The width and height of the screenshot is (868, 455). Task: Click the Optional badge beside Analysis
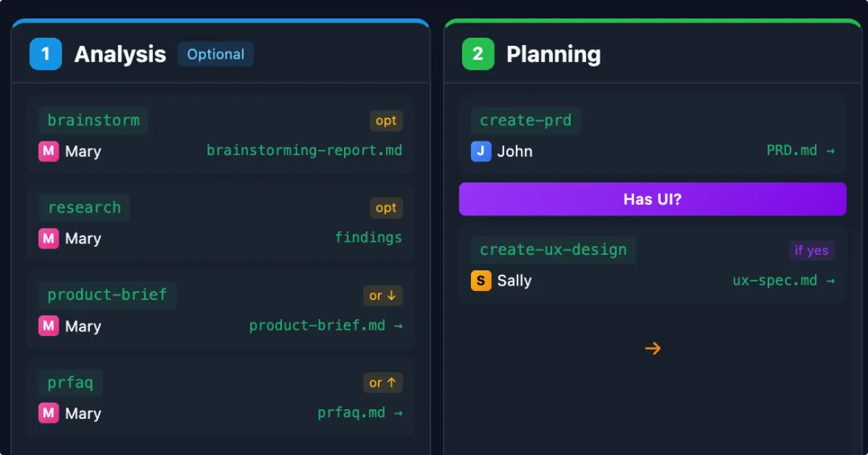tap(215, 55)
